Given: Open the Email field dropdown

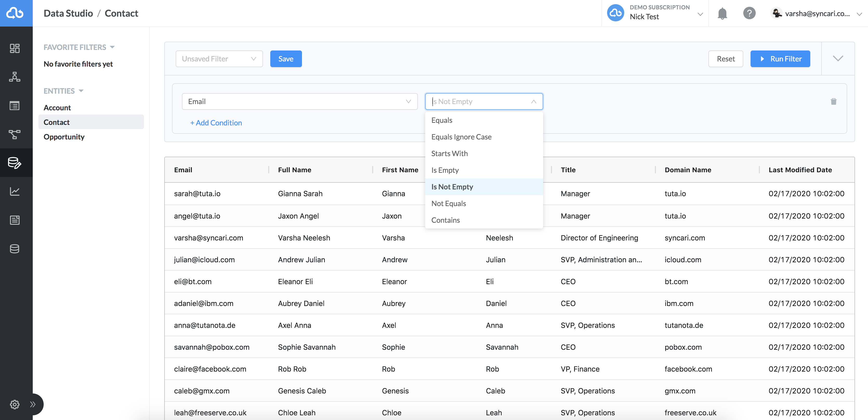Looking at the screenshot, I should pyautogui.click(x=299, y=101).
